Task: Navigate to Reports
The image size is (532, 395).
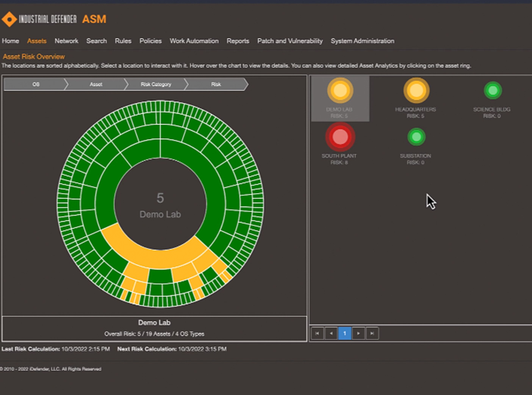Action: pyautogui.click(x=238, y=41)
